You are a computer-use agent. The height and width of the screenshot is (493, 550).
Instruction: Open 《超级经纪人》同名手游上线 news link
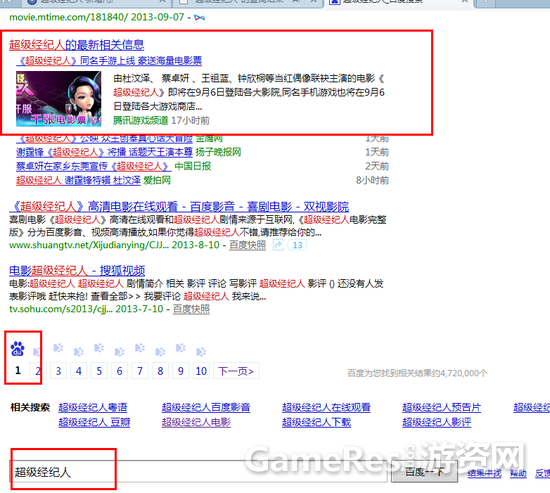click(109, 61)
